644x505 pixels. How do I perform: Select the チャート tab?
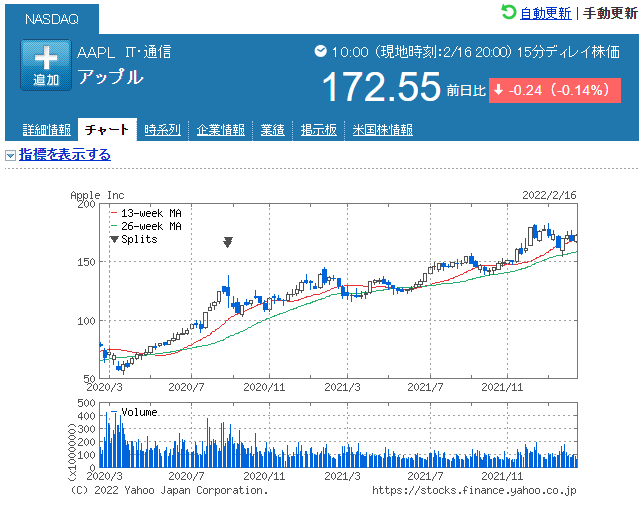[x=107, y=130]
